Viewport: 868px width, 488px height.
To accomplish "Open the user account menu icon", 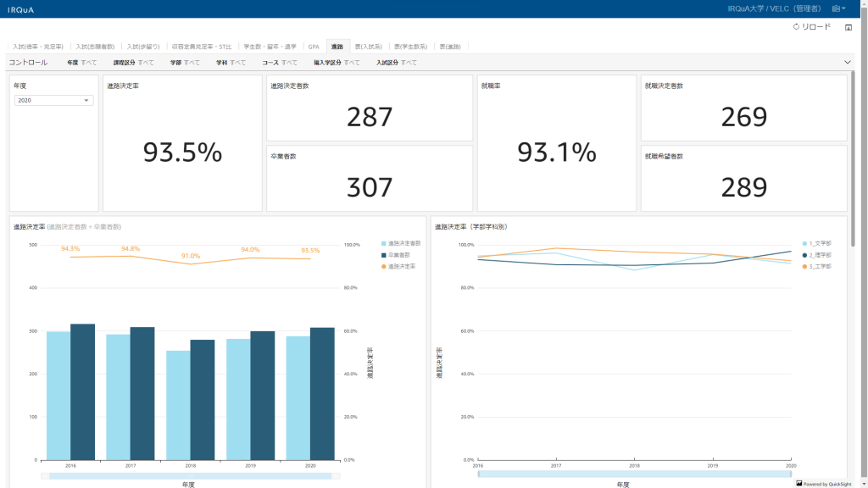I will click(x=838, y=8).
